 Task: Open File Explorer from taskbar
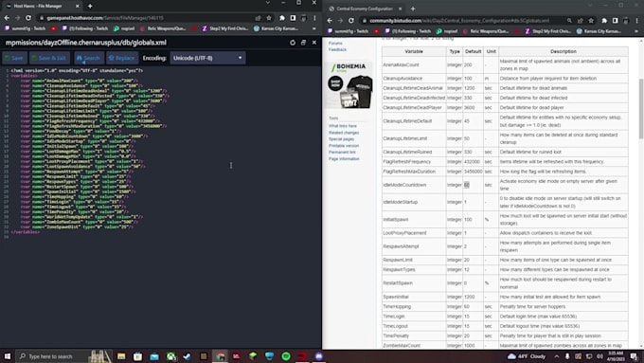click(x=121, y=356)
